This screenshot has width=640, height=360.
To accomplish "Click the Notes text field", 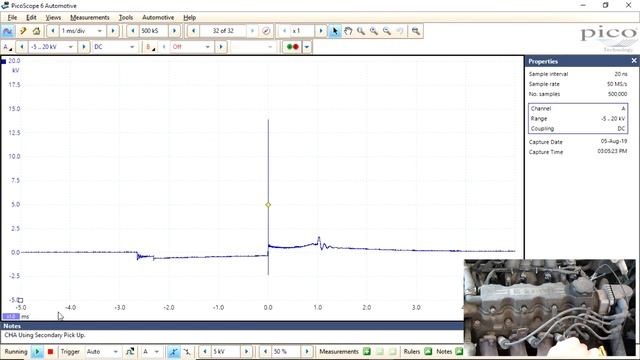I will pyautogui.click(x=233, y=335).
